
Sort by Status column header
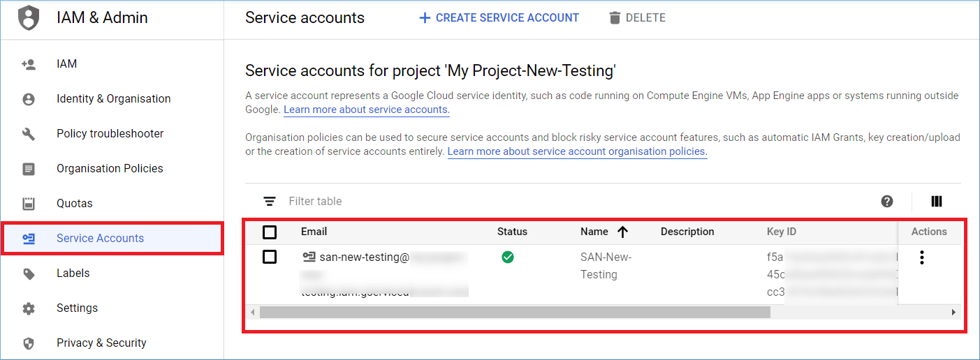(512, 232)
